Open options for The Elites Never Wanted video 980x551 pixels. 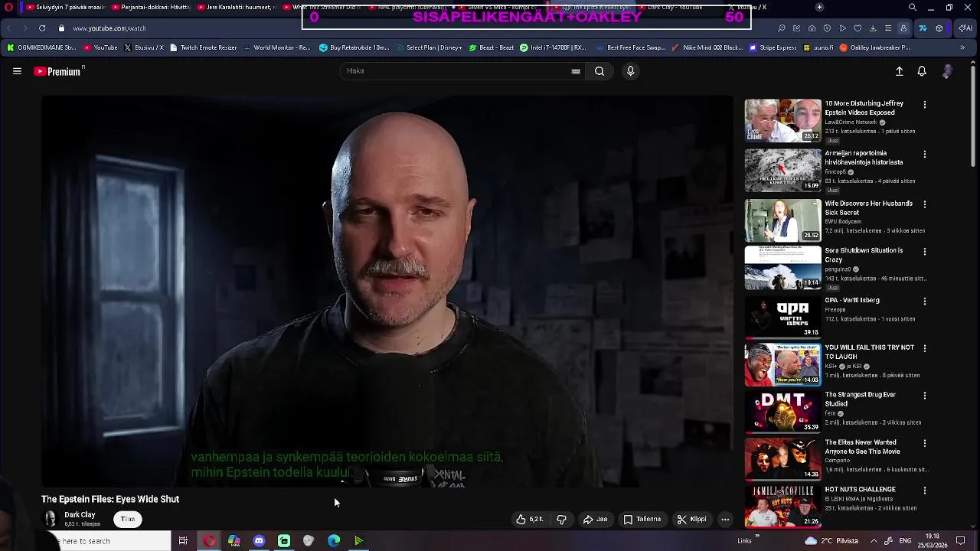(925, 443)
